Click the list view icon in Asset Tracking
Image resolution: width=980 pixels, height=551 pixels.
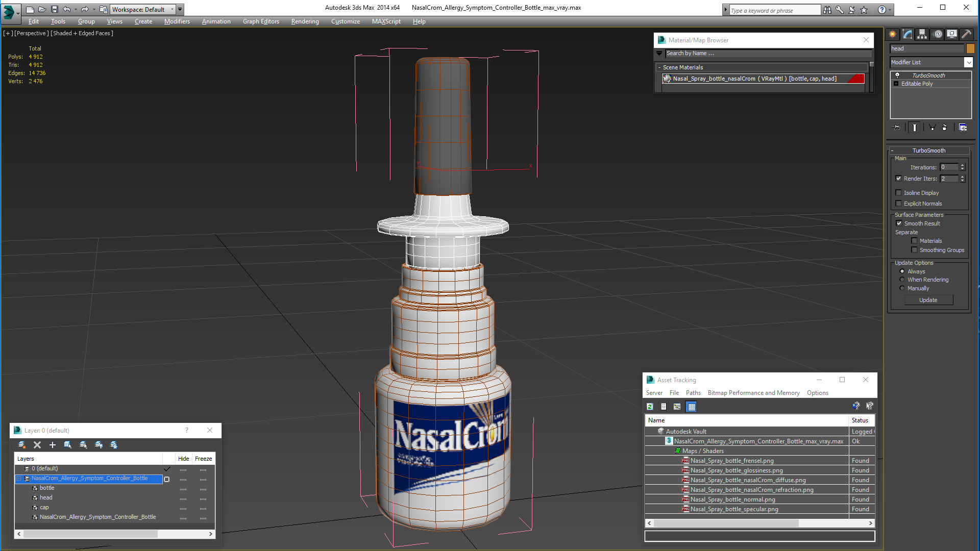click(664, 407)
